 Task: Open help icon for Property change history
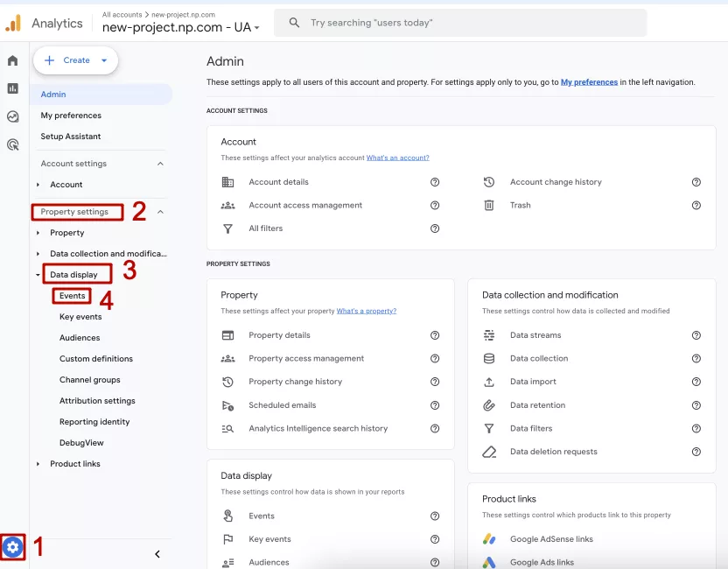435,382
